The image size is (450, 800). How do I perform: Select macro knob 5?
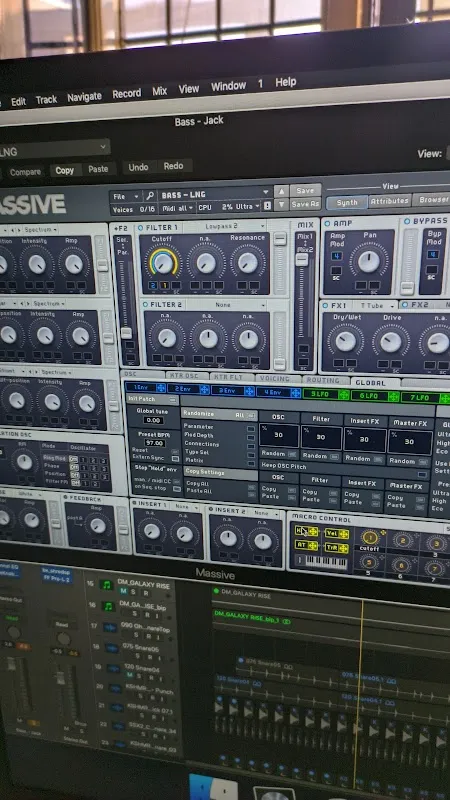click(369, 564)
